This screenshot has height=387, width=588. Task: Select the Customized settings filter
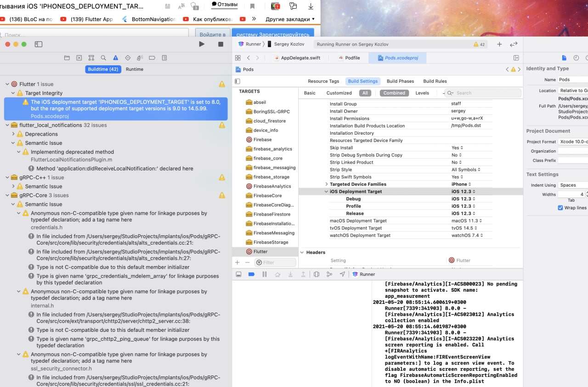tap(339, 93)
